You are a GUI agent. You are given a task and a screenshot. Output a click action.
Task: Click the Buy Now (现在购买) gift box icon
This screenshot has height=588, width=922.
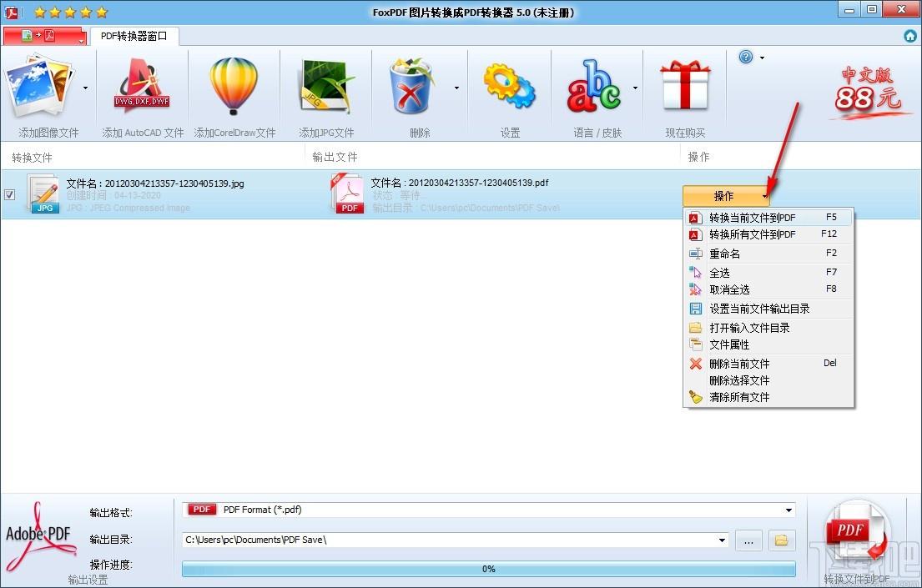click(685, 86)
